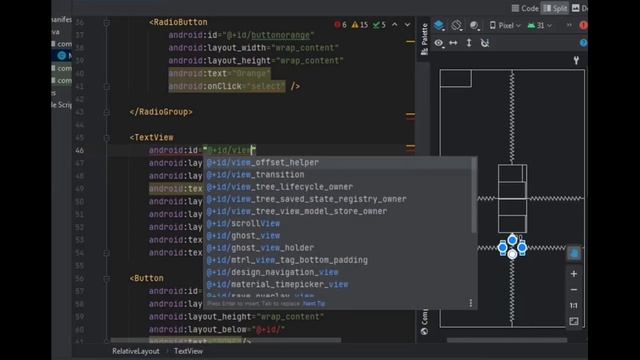Viewport: 640px width, 360px height.
Task: Click the yellow warnings count showing 15
Action: (360, 25)
